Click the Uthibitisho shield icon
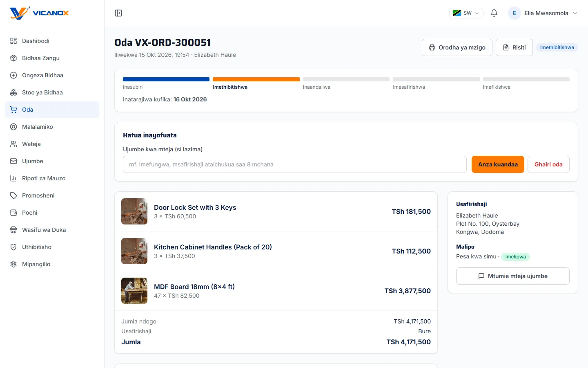Image resolution: width=588 pixels, height=368 pixels. (13, 247)
